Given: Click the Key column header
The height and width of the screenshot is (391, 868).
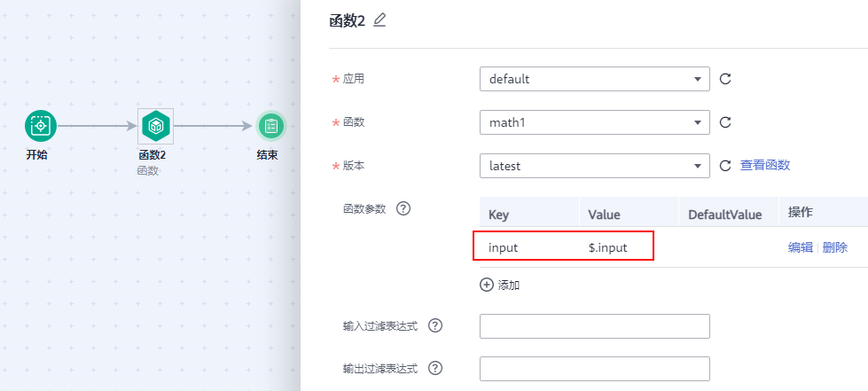Looking at the screenshot, I should 498,215.
